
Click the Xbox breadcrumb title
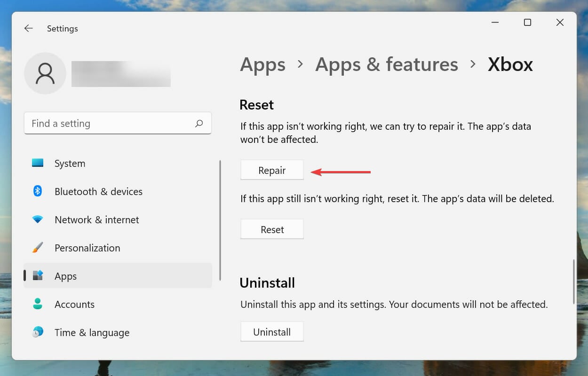click(x=510, y=65)
